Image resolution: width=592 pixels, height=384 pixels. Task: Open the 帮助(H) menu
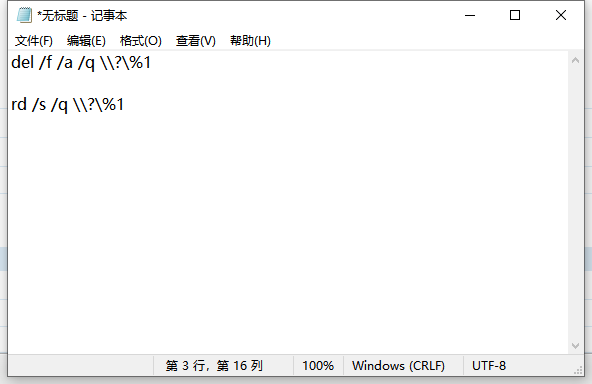point(250,41)
